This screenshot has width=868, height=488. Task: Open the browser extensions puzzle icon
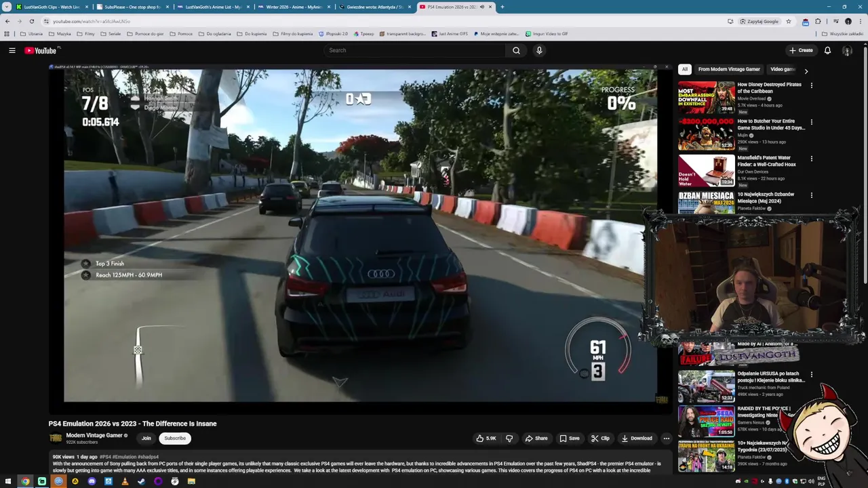(818, 21)
